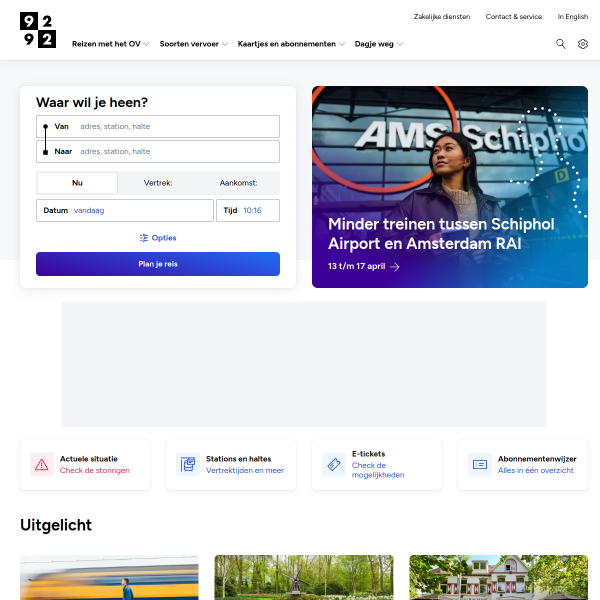Select the Aankomst time option
The width and height of the screenshot is (600, 600).
click(x=238, y=183)
